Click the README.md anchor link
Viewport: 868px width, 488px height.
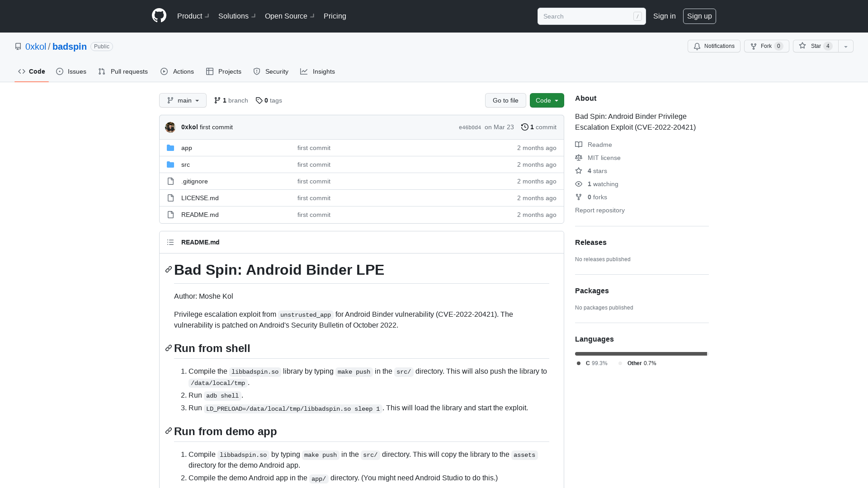(x=200, y=242)
